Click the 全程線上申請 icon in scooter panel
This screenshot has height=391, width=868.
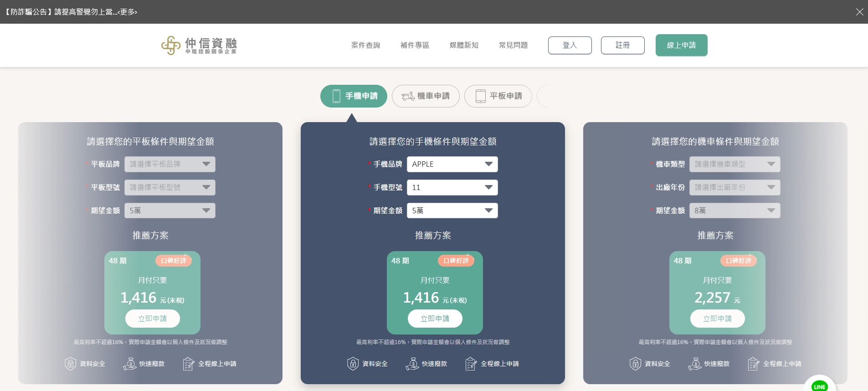coord(754,364)
